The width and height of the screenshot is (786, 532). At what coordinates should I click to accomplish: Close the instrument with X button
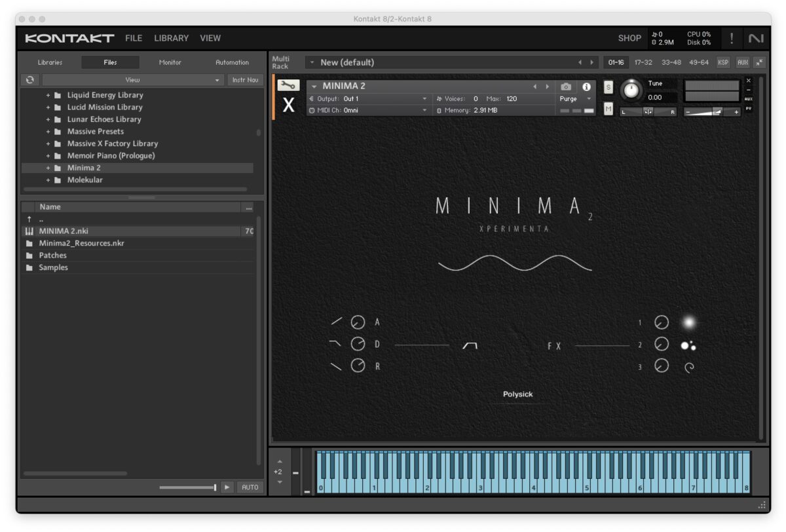pyautogui.click(x=749, y=81)
